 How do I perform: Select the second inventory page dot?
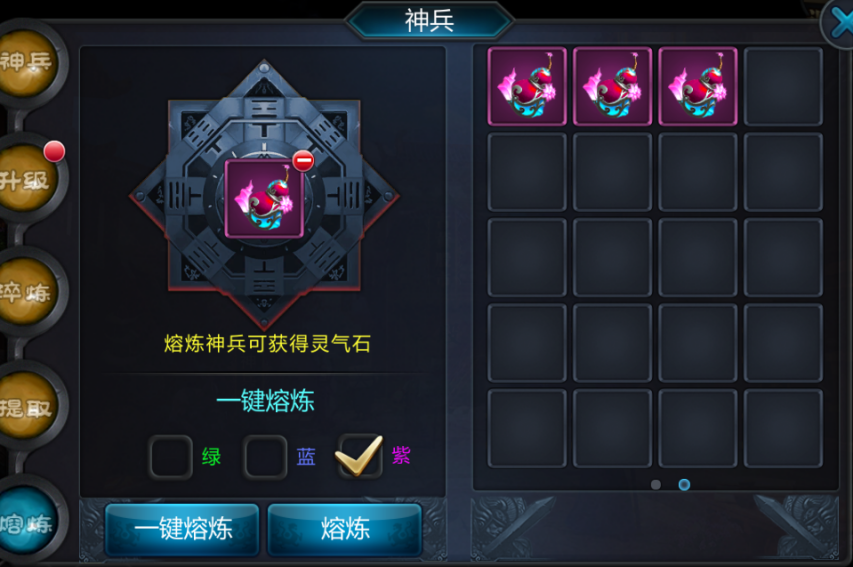[x=684, y=484]
